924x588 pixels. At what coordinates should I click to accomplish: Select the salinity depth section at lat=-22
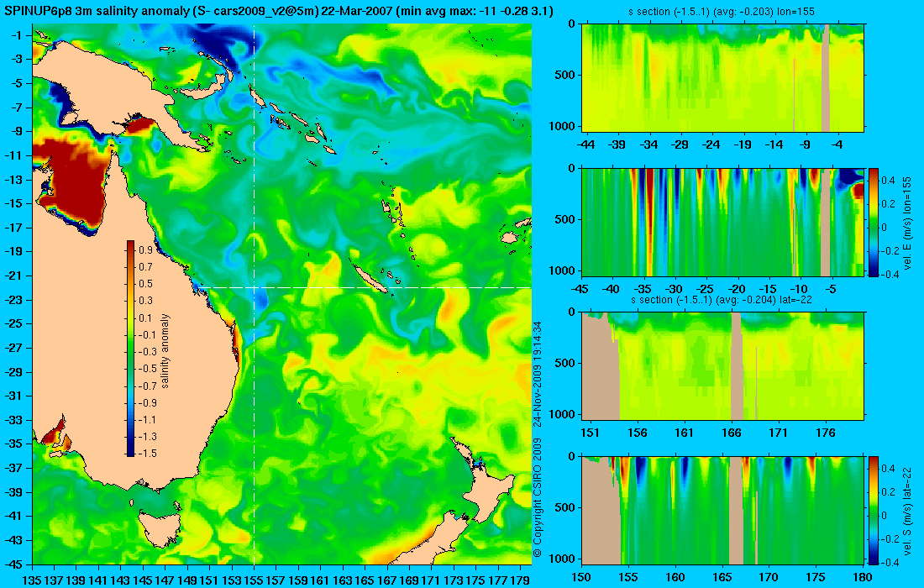[723, 366]
